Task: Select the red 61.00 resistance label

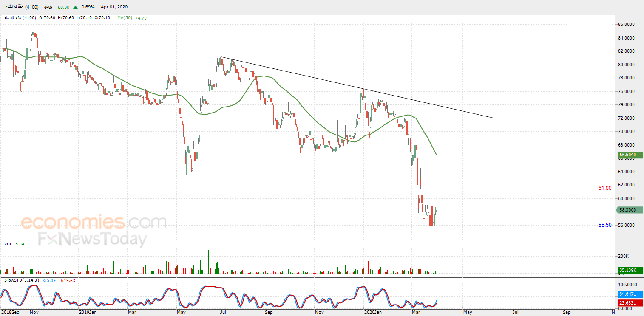Action: point(605,188)
